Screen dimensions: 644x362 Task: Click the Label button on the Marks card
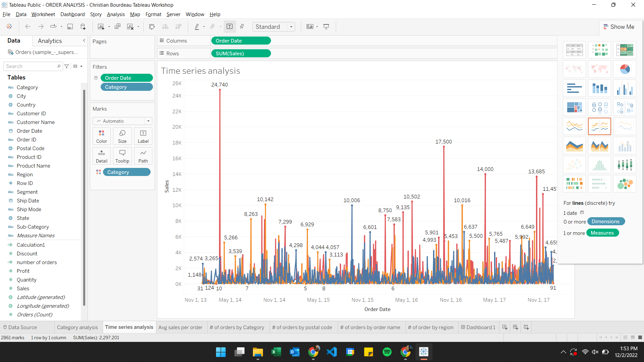(143, 136)
